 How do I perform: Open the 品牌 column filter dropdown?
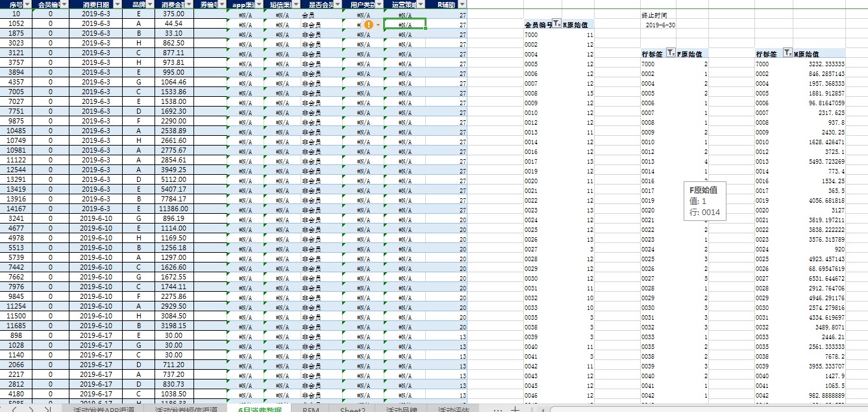(x=150, y=5)
